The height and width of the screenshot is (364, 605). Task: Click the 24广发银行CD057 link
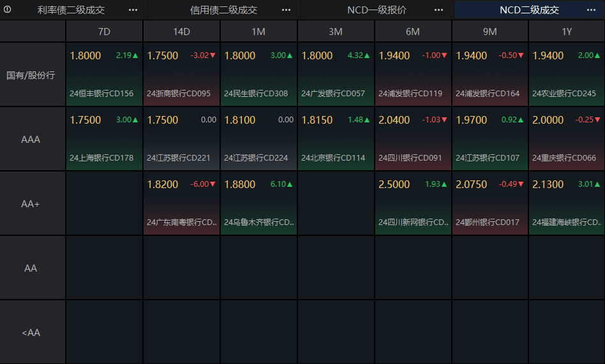[333, 93]
